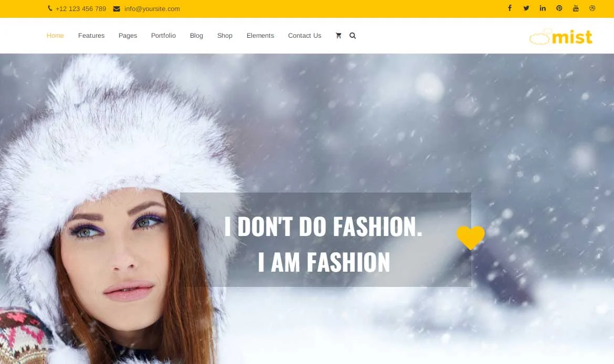Open the Twitter social icon
Viewport: 614px width, 364px height.
526,8
